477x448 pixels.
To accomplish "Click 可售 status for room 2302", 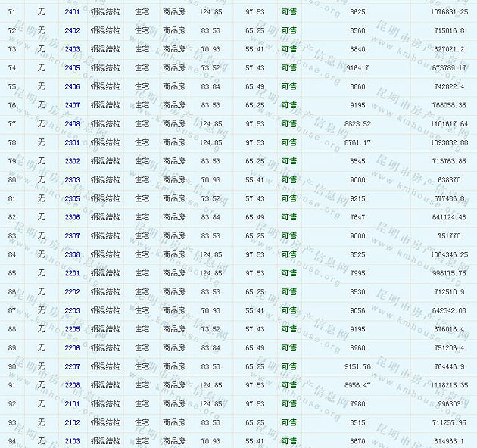I will click(289, 161).
